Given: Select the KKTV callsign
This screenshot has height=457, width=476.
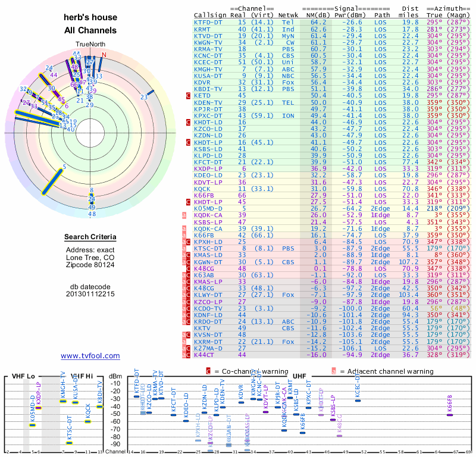Looking at the screenshot, I should (x=202, y=328).
